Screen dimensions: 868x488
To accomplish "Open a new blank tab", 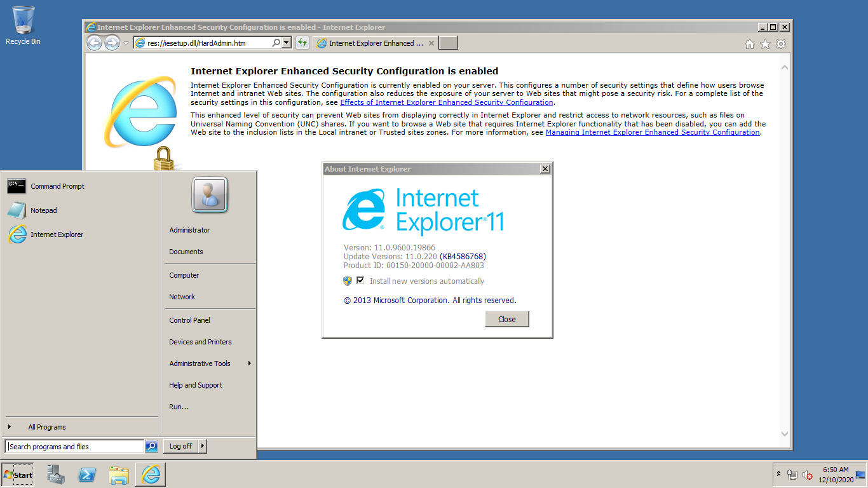I will pyautogui.click(x=449, y=43).
